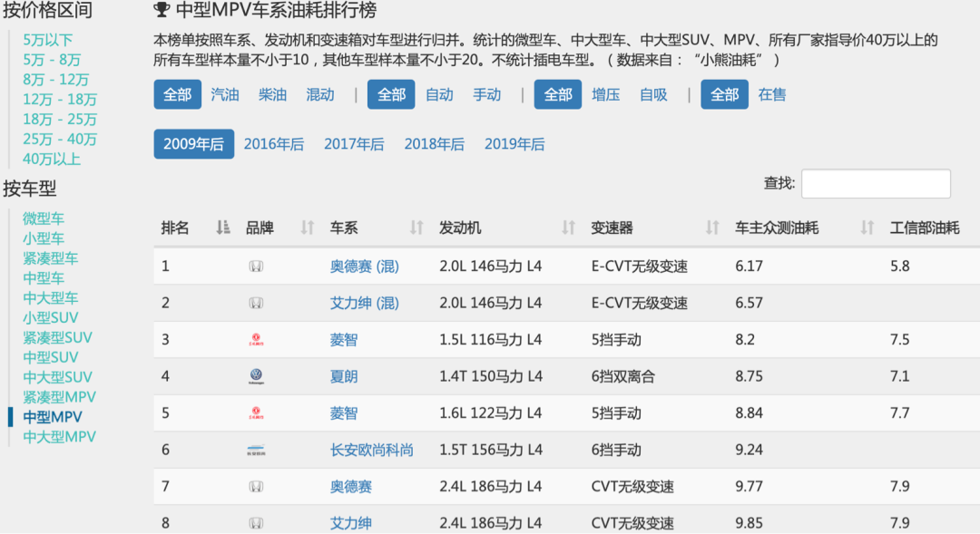Sort by the 品牌 column arrow
Viewport: 980px width, 534px height.
tap(307, 228)
